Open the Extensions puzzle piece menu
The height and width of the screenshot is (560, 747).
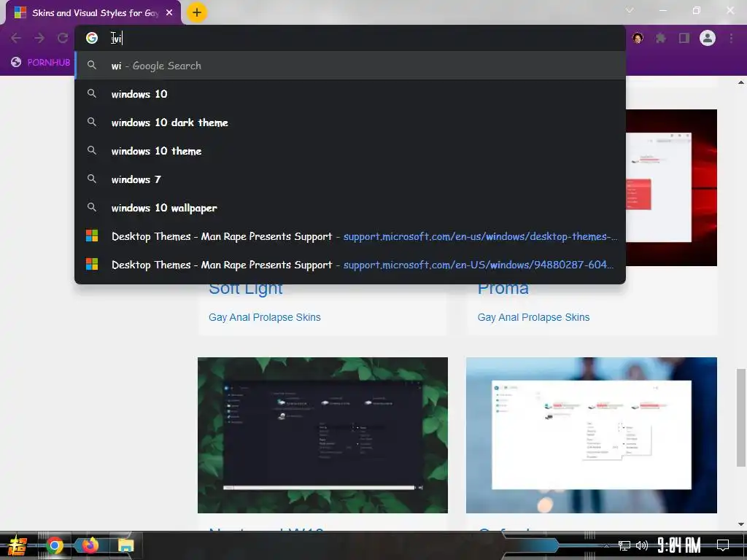661,38
